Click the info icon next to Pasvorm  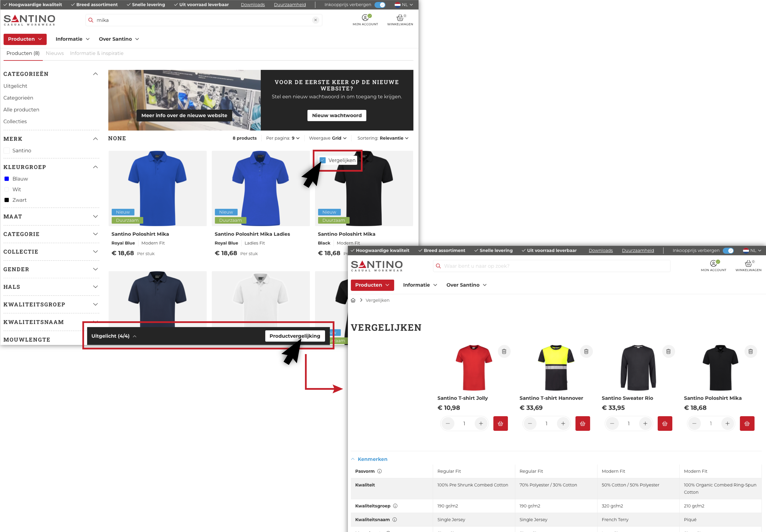tap(380, 471)
